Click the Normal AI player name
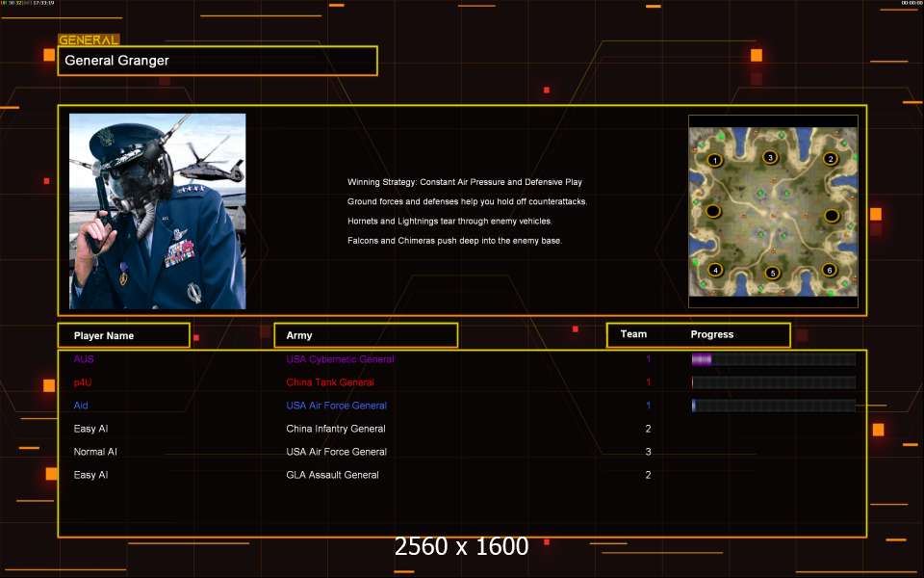Image resolution: width=924 pixels, height=578 pixels. [x=95, y=452]
